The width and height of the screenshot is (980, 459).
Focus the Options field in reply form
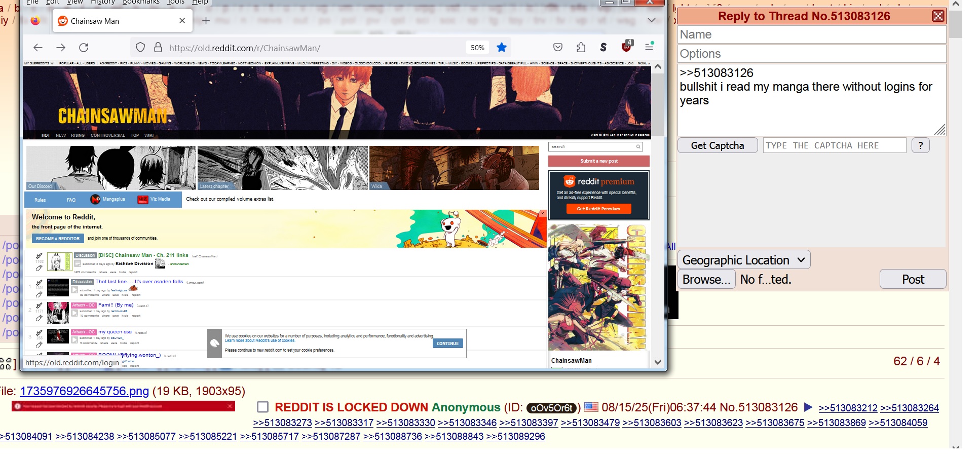click(x=812, y=54)
